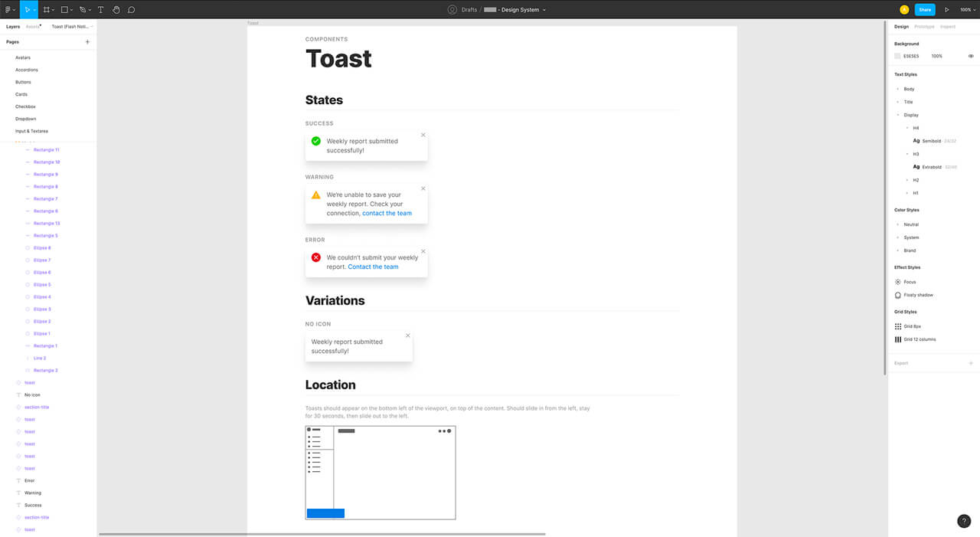Add a new page with the plus button

click(87, 41)
